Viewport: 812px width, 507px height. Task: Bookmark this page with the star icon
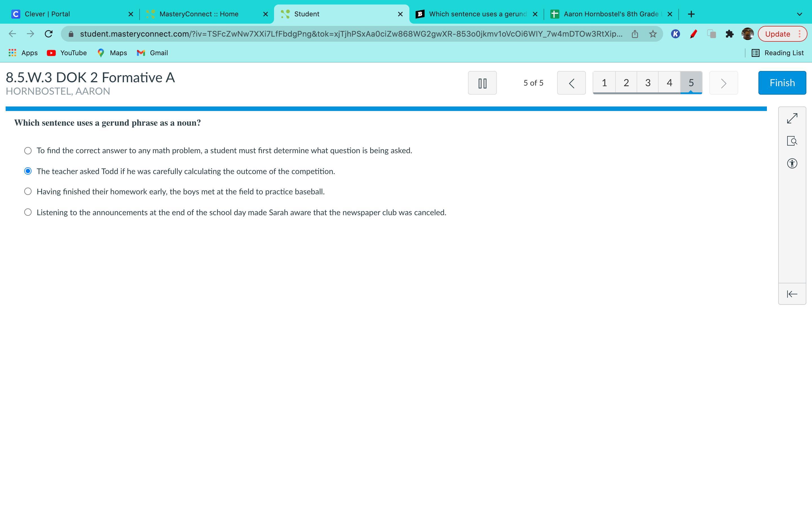coord(653,34)
